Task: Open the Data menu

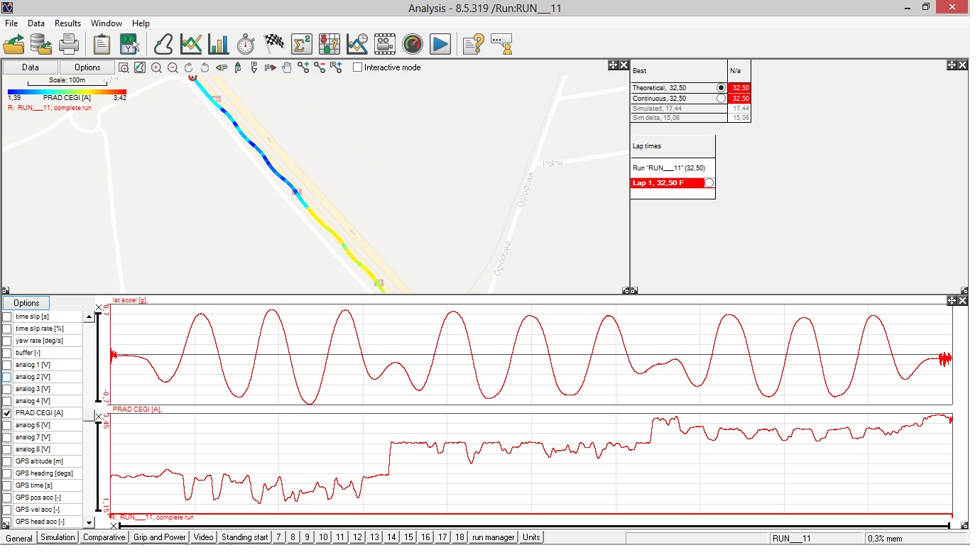Action: pos(36,23)
